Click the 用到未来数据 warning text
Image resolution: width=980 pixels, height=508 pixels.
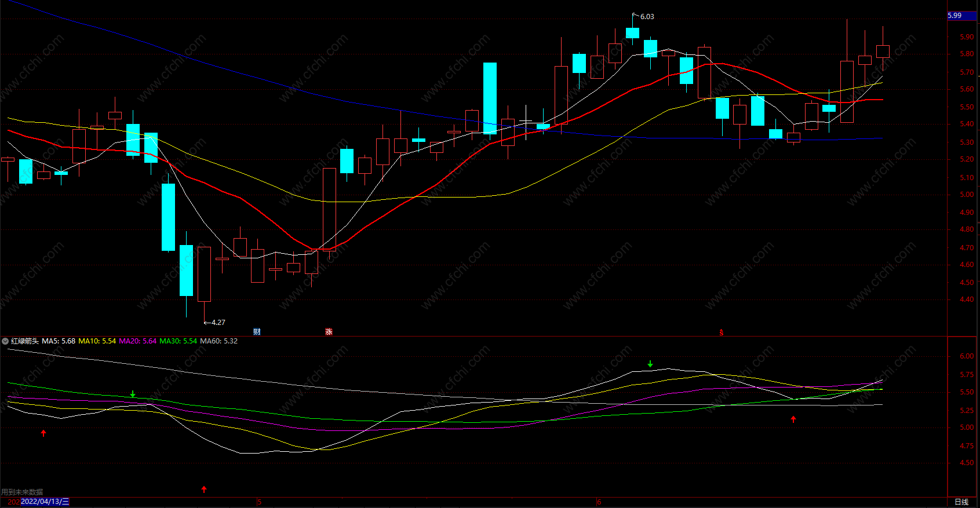coord(22,492)
